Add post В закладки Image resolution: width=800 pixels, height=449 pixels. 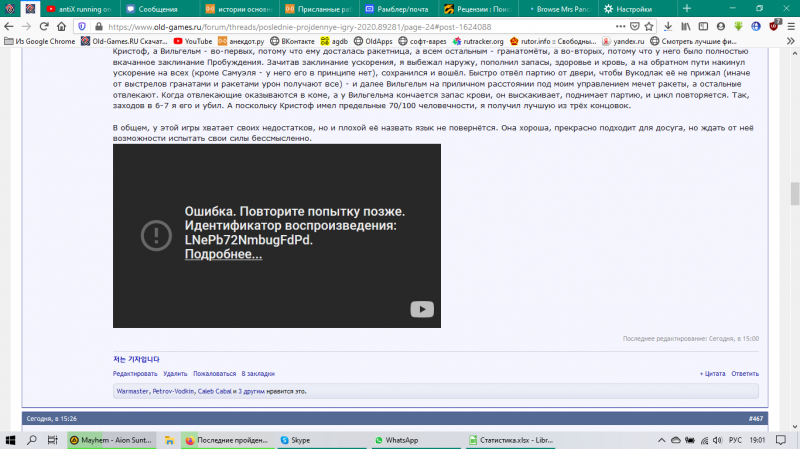click(258, 374)
